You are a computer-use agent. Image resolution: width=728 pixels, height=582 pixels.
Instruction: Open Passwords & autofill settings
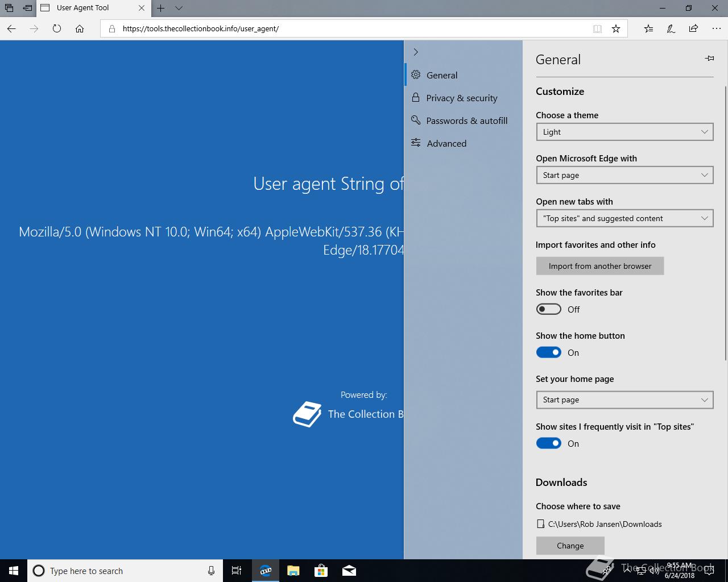[463, 120]
